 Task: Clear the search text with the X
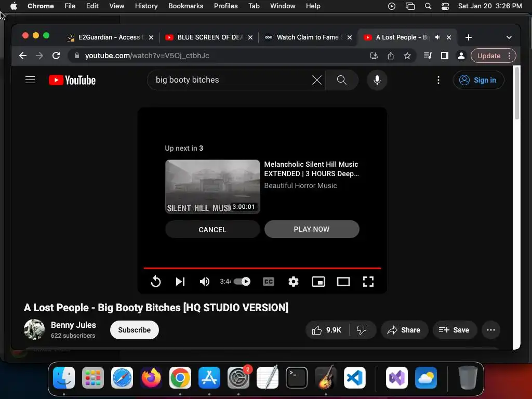tap(316, 80)
